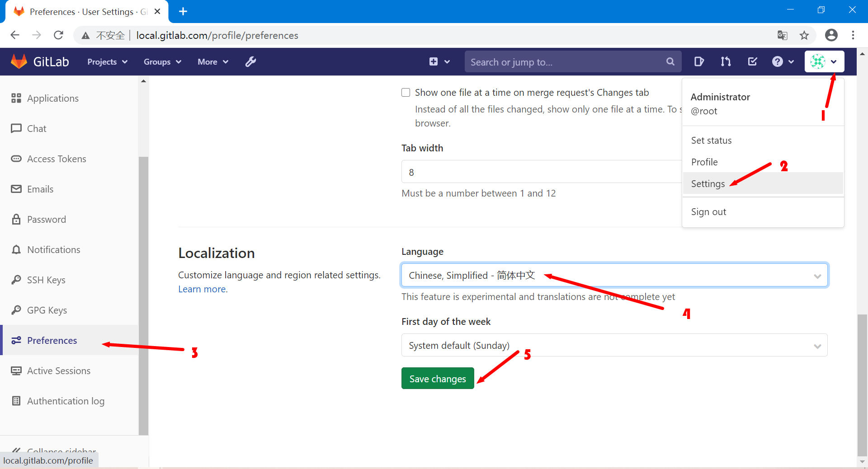Open the Chrome three-dot menu
Viewport: 868px width, 469px height.
click(x=853, y=35)
